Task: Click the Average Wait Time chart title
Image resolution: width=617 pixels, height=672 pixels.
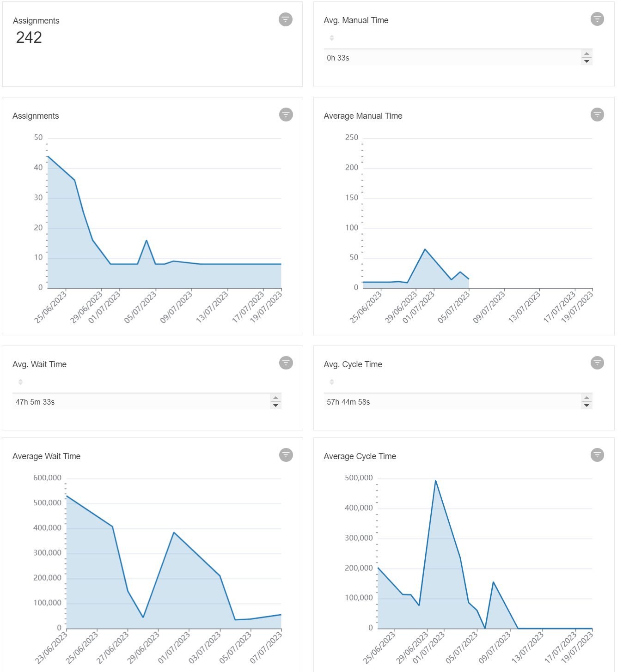Action: click(46, 456)
